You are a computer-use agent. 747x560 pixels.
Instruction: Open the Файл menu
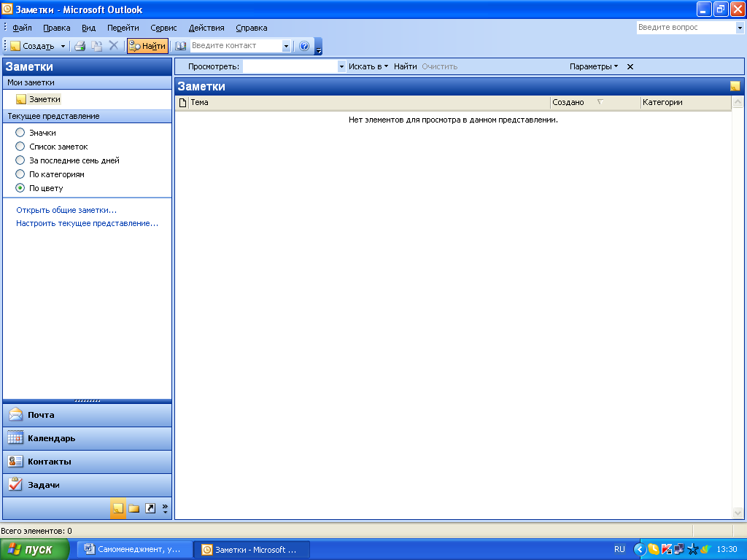(22, 28)
